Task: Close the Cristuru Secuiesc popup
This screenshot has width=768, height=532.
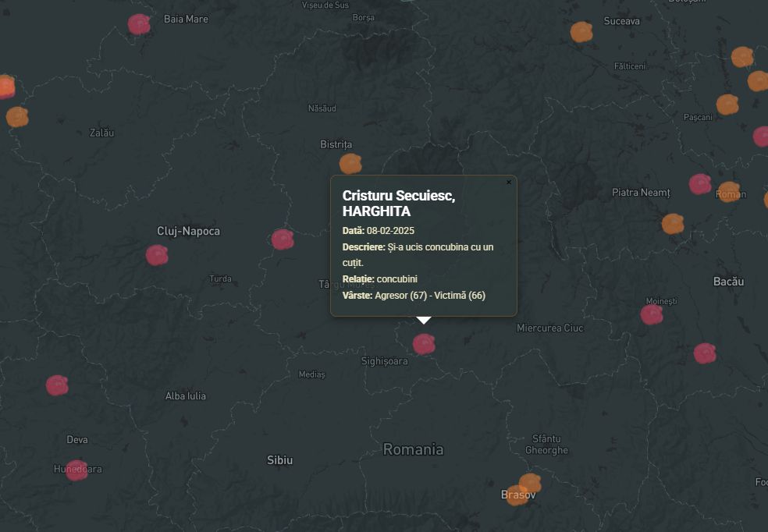Action: point(509,183)
